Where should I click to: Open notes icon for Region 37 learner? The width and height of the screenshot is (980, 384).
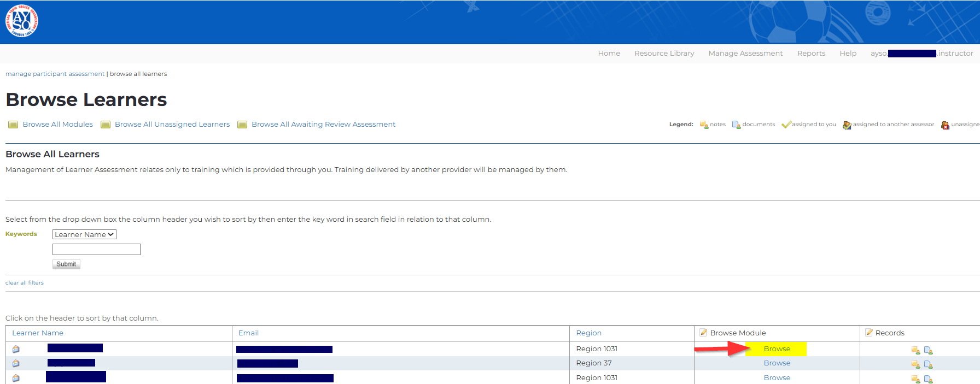pyautogui.click(x=915, y=364)
